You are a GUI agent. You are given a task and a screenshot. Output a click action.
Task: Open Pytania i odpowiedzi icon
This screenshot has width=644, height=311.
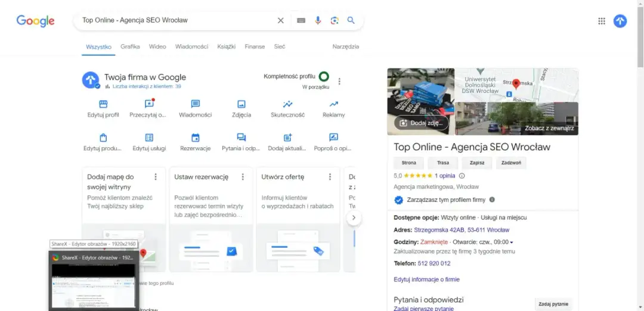(241, 138)
